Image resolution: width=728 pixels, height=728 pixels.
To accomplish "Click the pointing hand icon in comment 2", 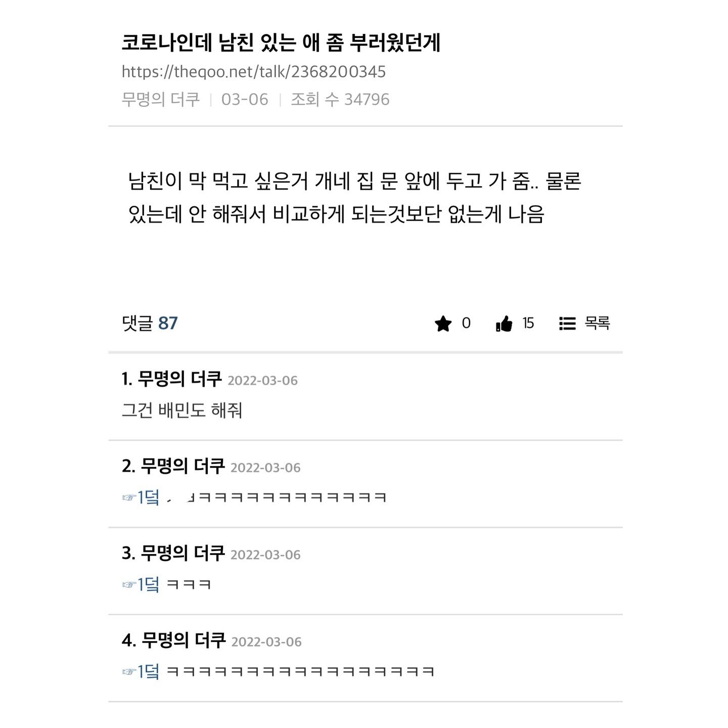I will 129,498.
